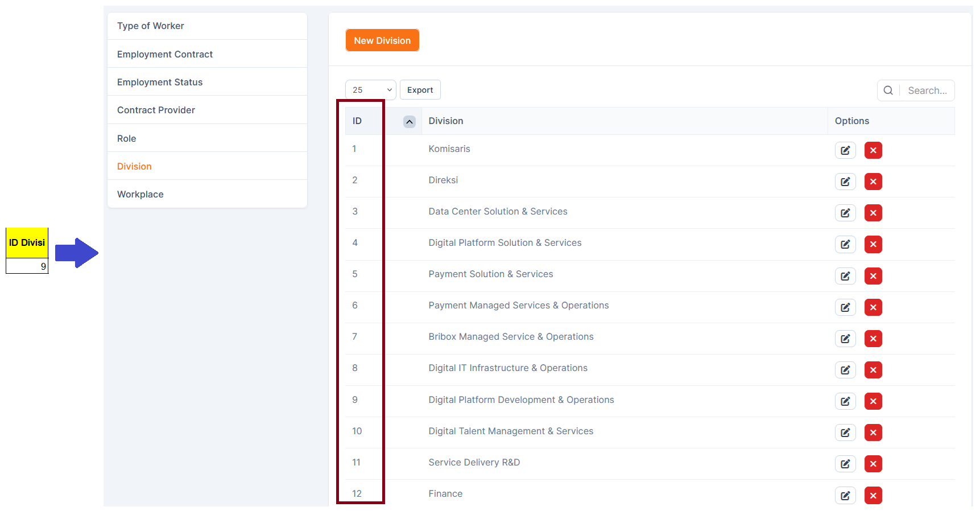Edit the Komisaris division row
Screen dimensions: 980x519
pyautogui.click(x=845, y=150)
